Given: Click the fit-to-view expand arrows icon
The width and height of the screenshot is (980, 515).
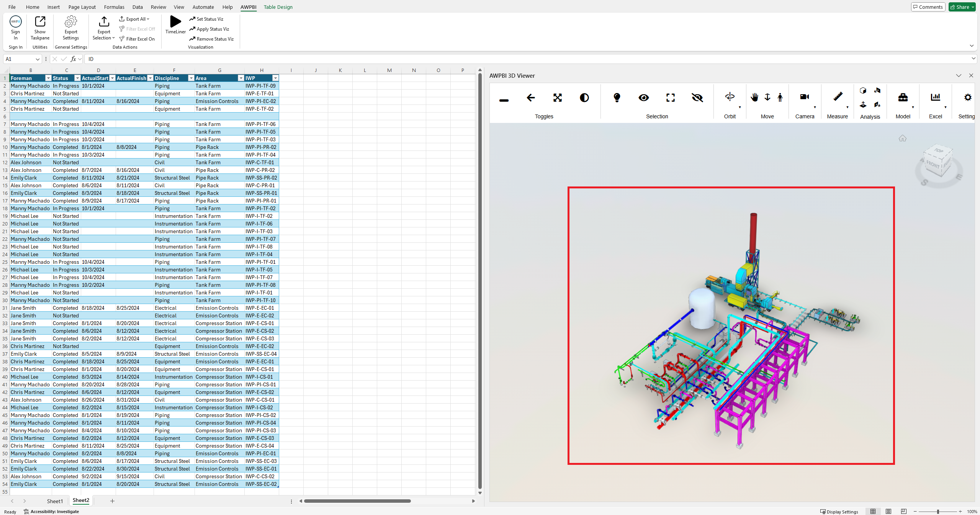Looking at the screenshot, I should (558, 98).
